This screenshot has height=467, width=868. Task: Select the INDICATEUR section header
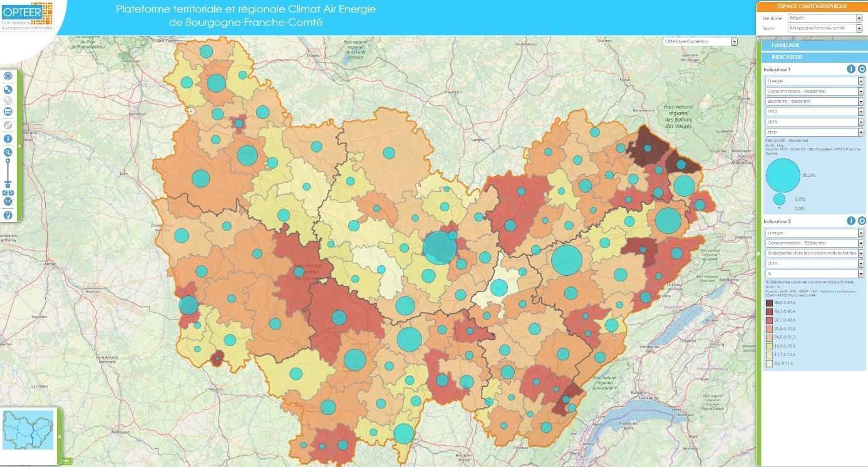(x=814, y=56)
